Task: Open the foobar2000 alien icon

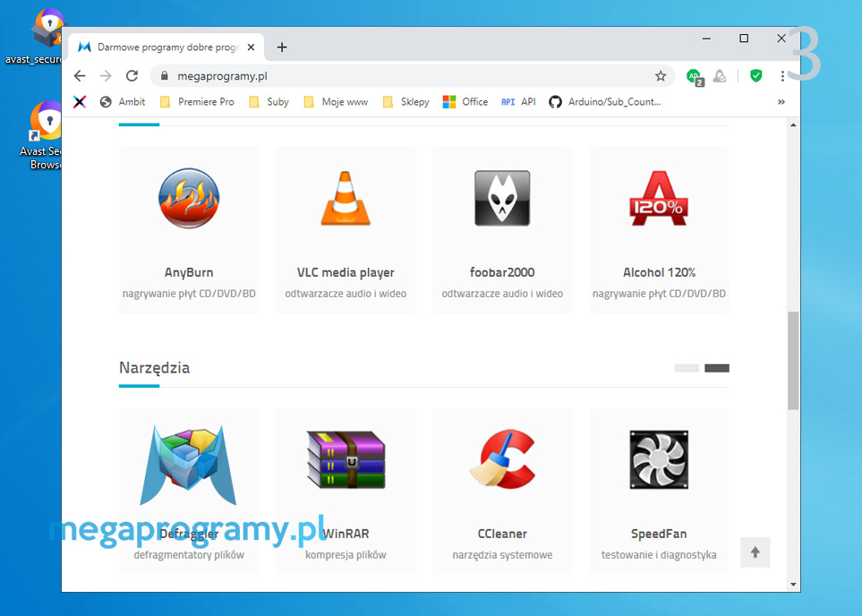Action: point(502,198)
